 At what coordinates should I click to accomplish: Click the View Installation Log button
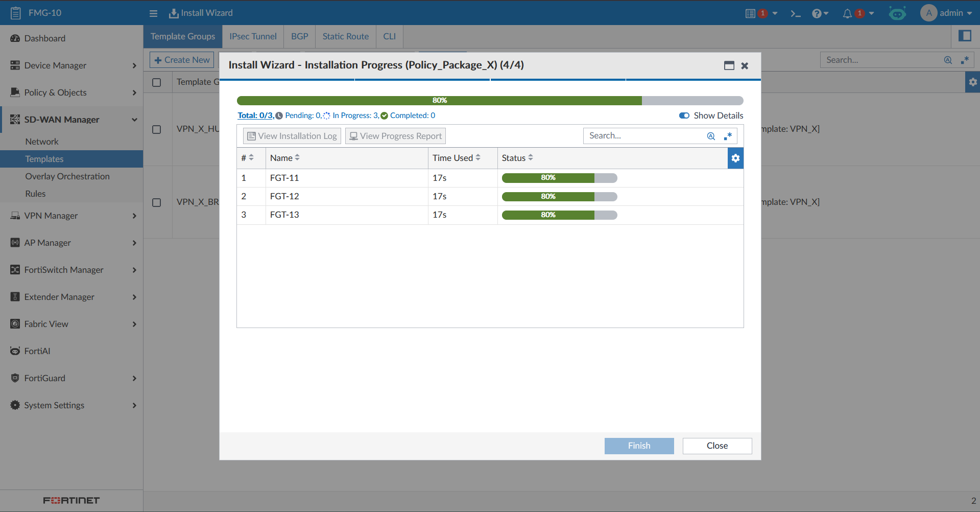click(292, 136)
